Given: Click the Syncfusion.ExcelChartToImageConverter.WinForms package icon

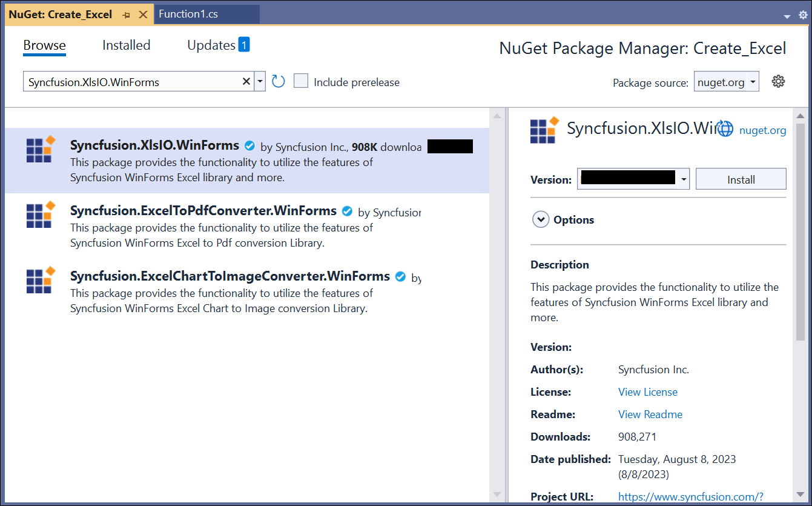Looking at the screenshot, I should 41,281.
